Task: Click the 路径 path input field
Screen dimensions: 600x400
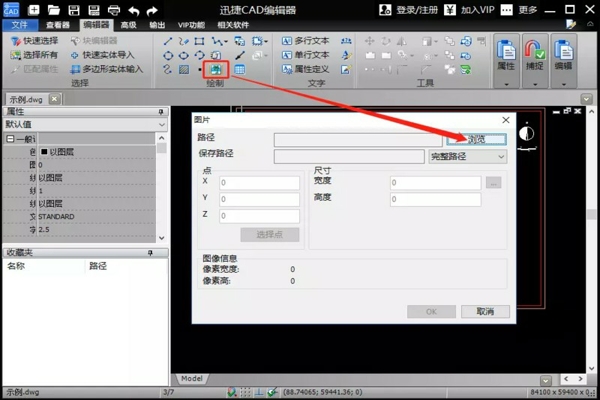Action: pos(358,140)
